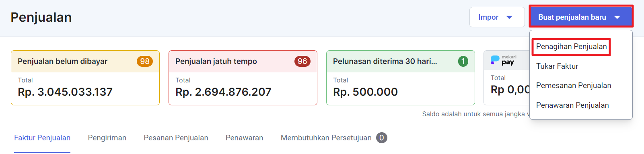Click Buat penjualan baru button
The width and height of the screenshot is (644, 154).
pos(581,17)
